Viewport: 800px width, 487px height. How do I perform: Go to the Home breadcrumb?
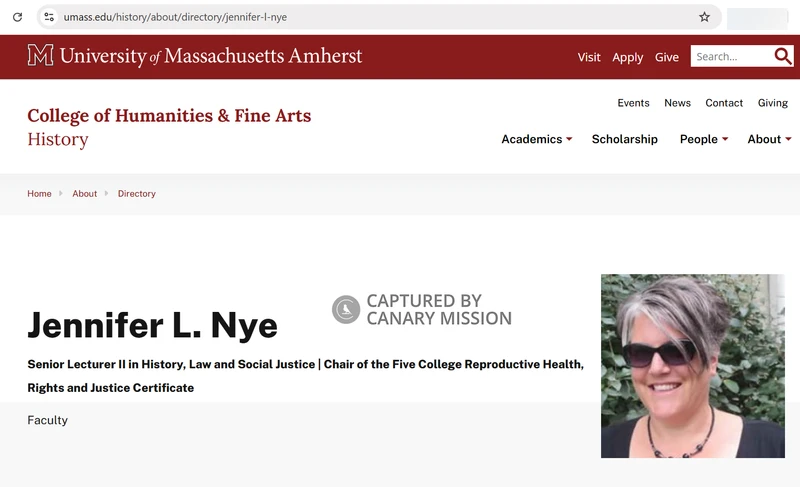pyautogui.click(x=39, y=194)
